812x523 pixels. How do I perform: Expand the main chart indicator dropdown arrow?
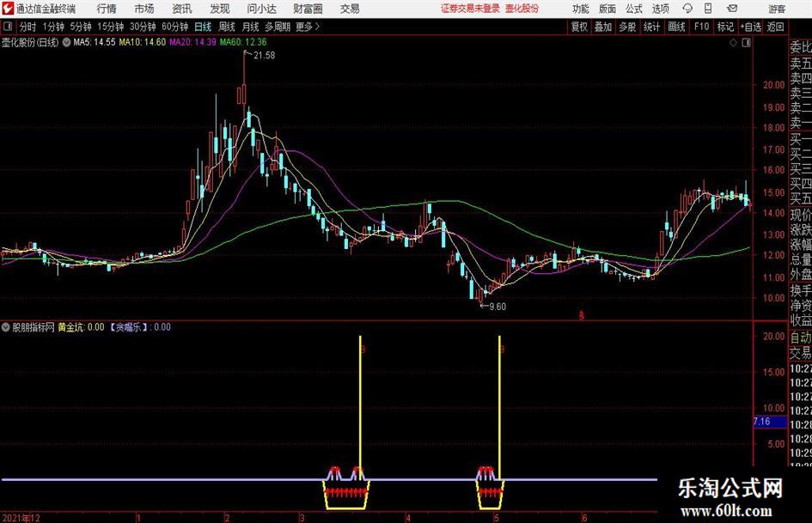click(x=66, y=42)
